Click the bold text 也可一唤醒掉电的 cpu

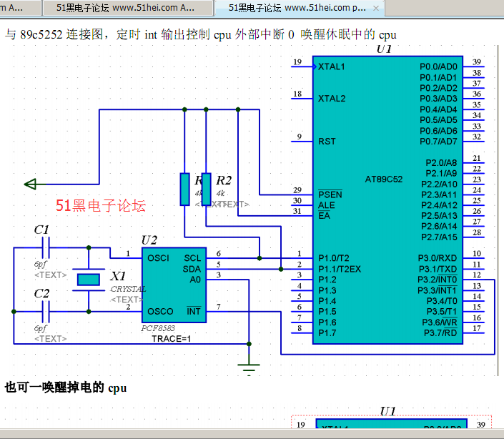tap(66, 388)
